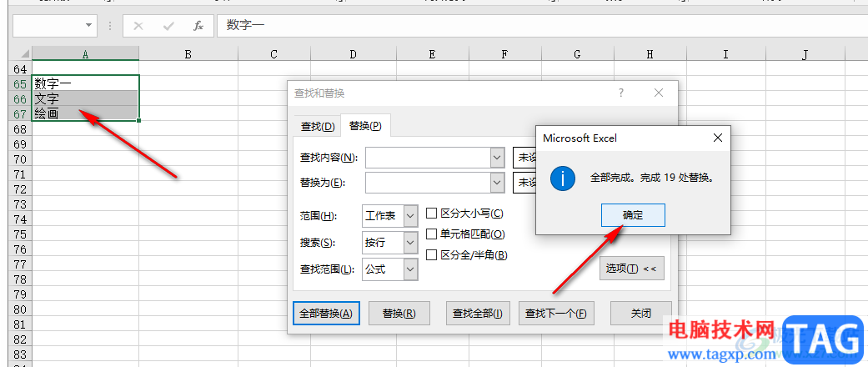Select column E header

(433, 53)
